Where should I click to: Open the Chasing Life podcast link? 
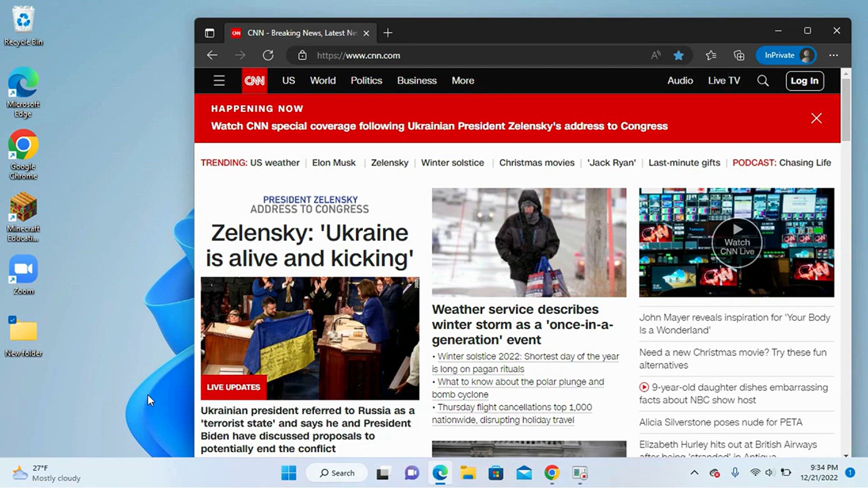coord(805,163)
